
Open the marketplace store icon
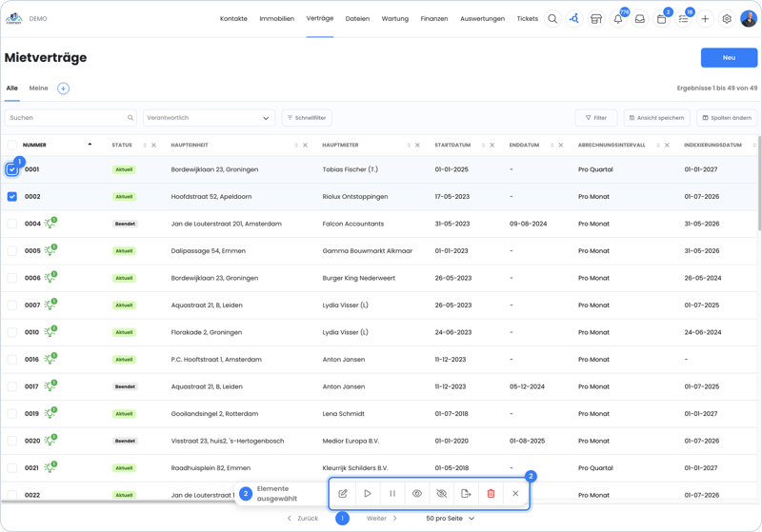pyautogui.click(x=596, y=19)
